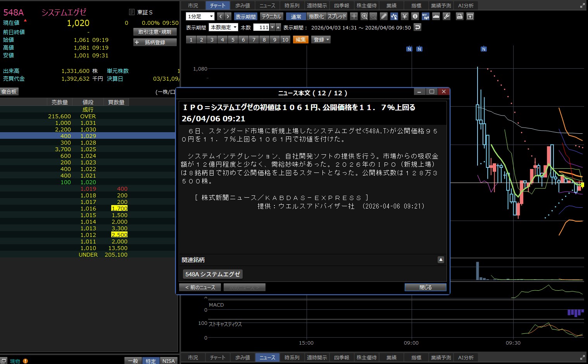Select the pencil drawing tool icon
The image size is (588, 364).
tap(384, 16)
